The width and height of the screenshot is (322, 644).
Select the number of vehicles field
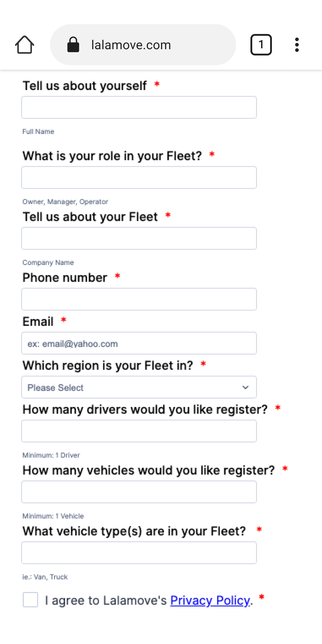click(139, 492)
